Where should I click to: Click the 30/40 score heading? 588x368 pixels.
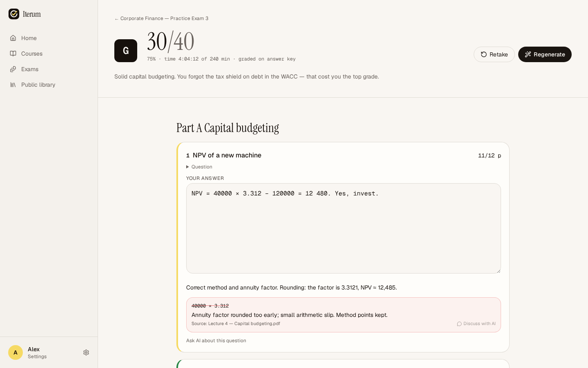pos(171,41)
